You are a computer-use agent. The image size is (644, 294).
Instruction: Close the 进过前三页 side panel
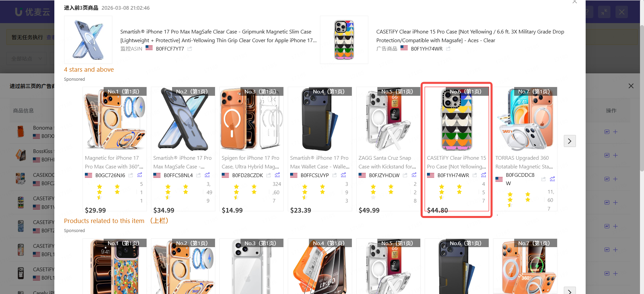pos(631,86)
